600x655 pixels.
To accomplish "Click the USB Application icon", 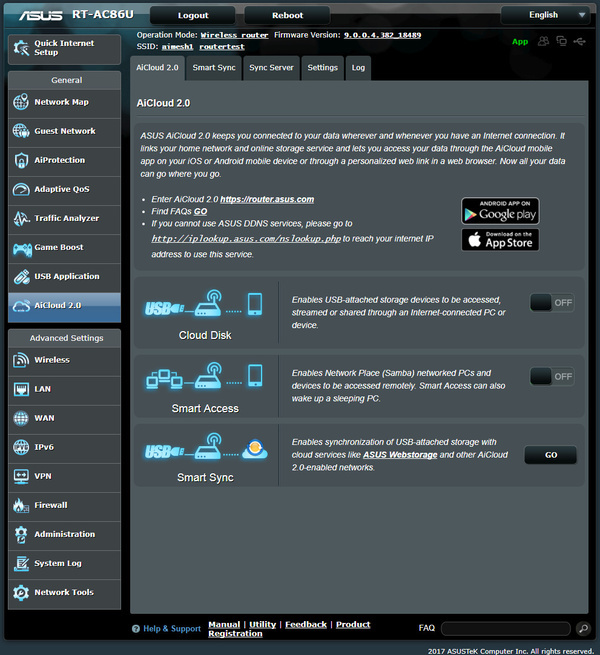I will tap(21, 277).
